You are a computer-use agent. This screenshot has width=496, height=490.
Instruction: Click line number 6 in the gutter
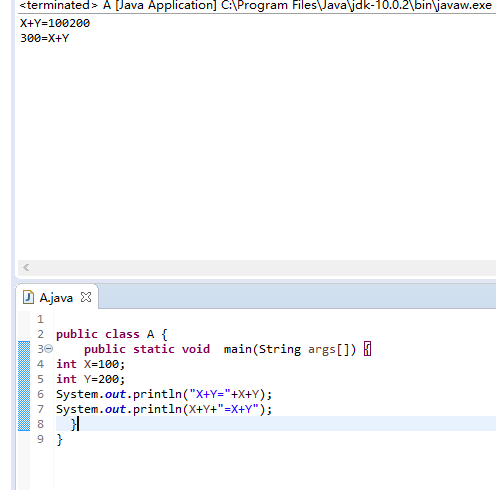(40, 394)
